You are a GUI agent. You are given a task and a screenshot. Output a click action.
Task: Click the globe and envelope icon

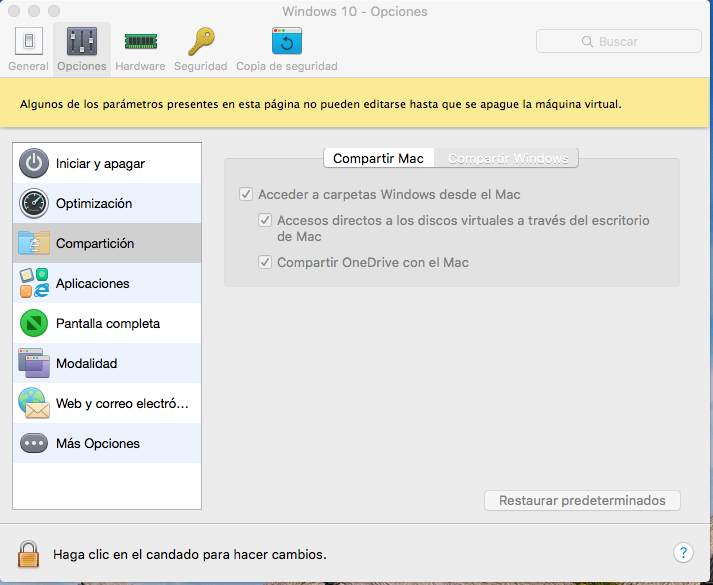[34, 403]
